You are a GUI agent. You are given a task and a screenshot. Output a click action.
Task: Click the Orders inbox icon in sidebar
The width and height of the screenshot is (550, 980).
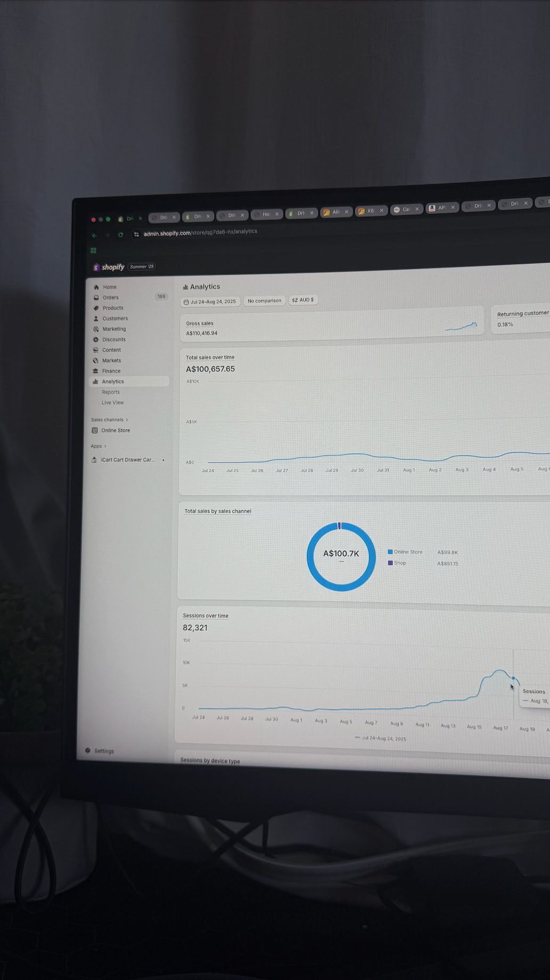pyautogui.click(x=96, y=298)
